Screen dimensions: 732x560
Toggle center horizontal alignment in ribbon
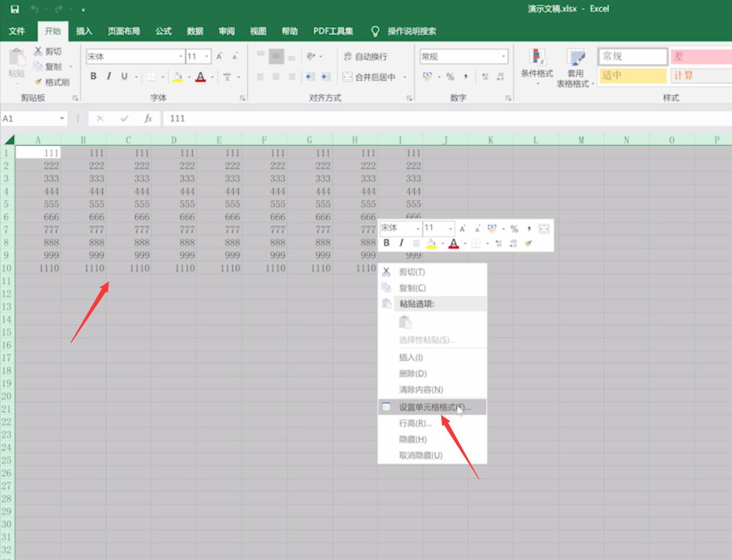click(276, 76)
